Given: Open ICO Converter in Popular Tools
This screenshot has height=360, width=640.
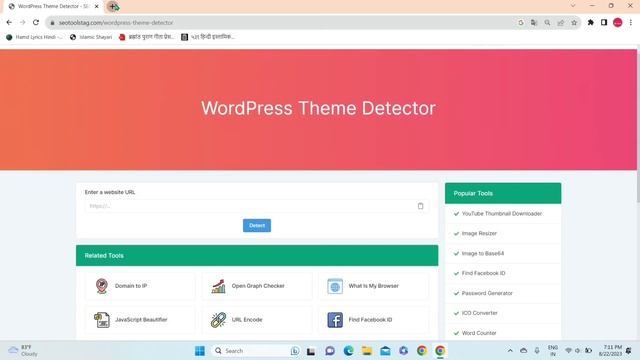Looking at the screenshot, I should [x=480, y=313].
